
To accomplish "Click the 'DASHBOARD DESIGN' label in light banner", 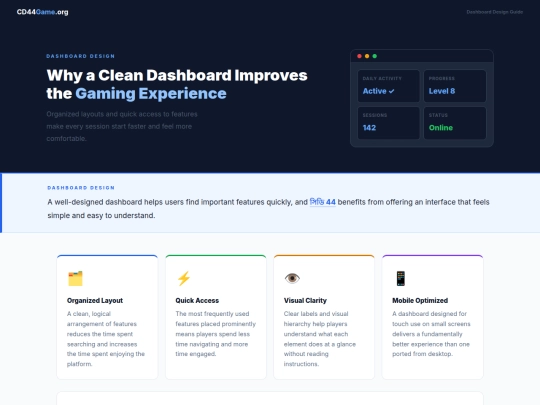I will coord(81,188).
